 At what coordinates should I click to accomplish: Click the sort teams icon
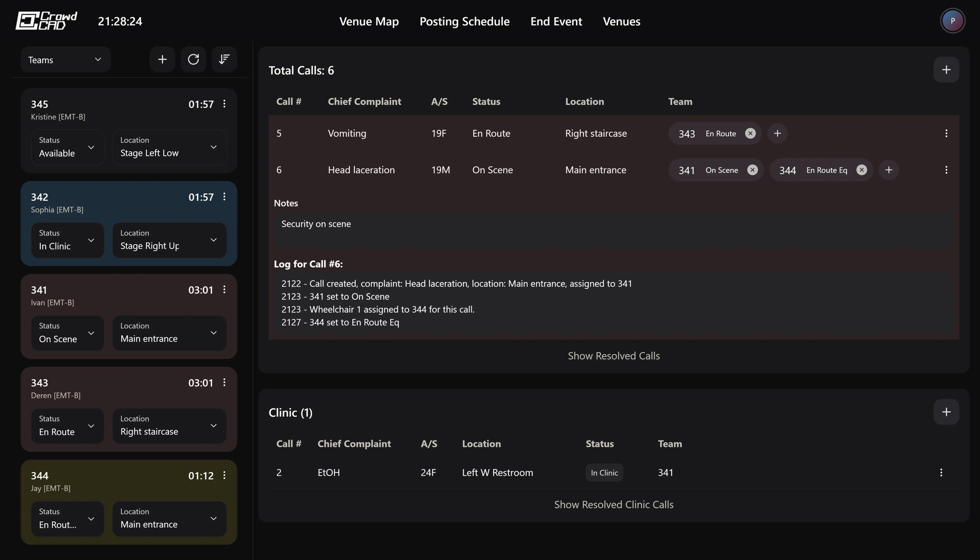coord(224,59)
